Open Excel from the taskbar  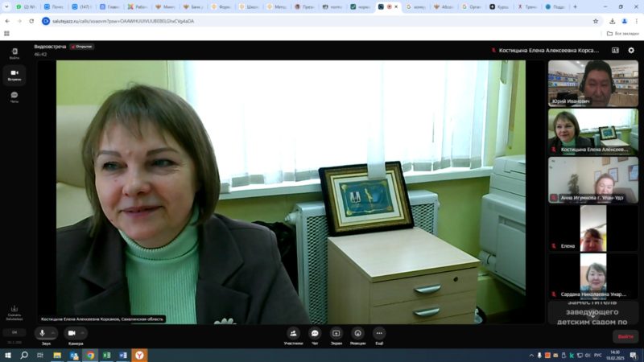107,356
